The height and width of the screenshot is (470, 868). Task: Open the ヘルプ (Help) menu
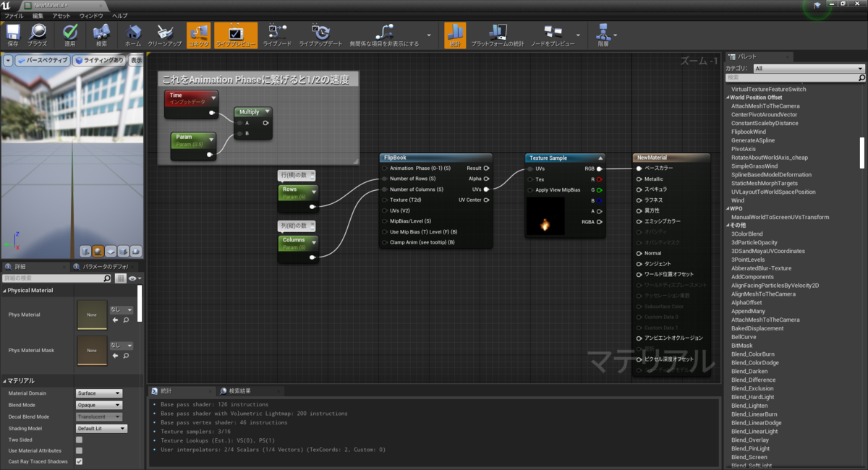click(120, 16)
